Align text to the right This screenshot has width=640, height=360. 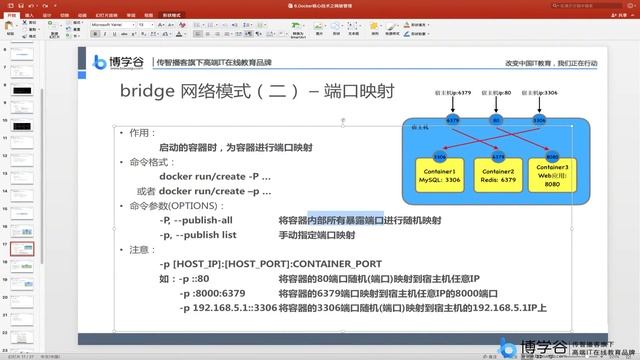click(217, 34)
